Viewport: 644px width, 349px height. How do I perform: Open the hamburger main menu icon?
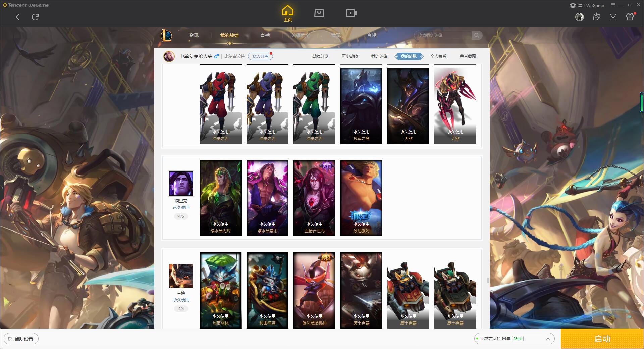pos(613,5)
